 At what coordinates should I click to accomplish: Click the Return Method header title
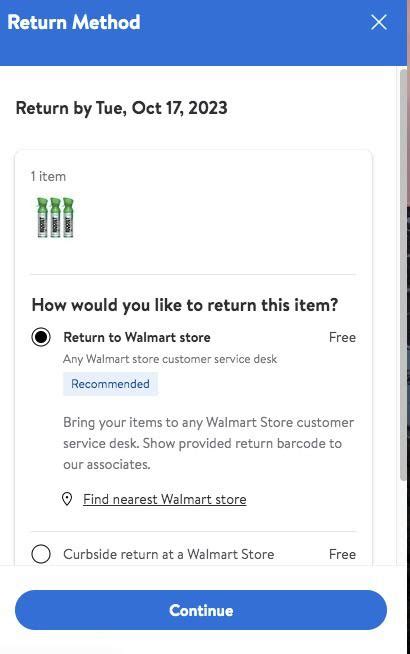tap(74, 22)
